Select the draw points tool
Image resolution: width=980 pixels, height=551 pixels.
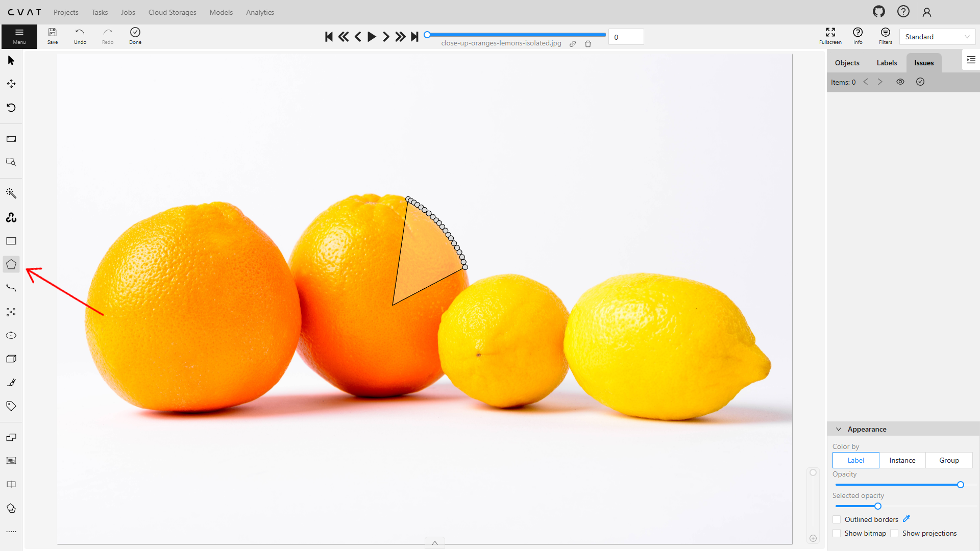(11, 312)
